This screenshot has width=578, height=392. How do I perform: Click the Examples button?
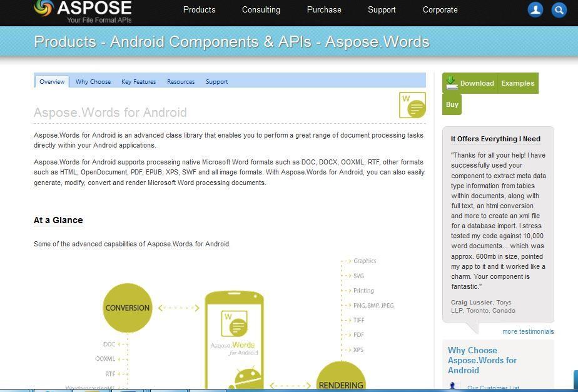517,83
